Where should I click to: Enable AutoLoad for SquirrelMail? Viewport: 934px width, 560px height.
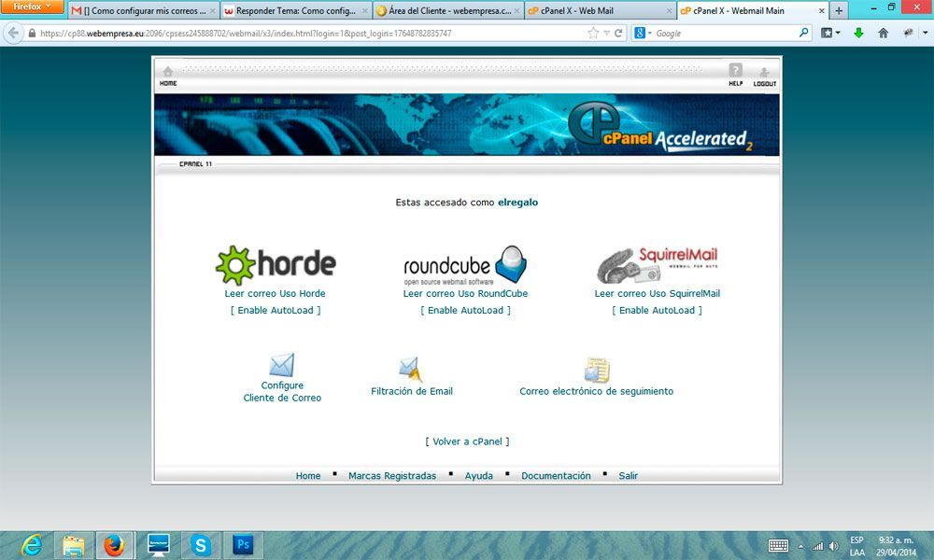(657, 310)
